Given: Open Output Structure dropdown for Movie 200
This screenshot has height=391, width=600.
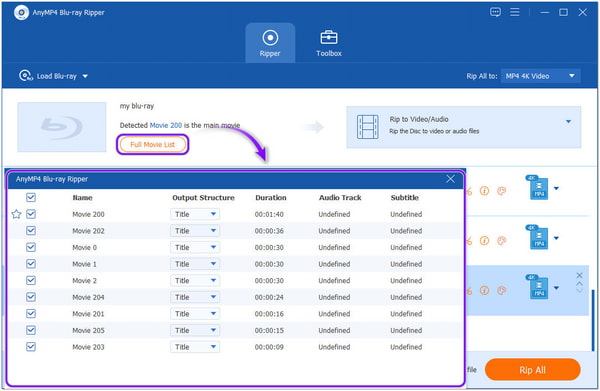Looking at the screenshot, I should pyautogui.click(x=195, y=214).
